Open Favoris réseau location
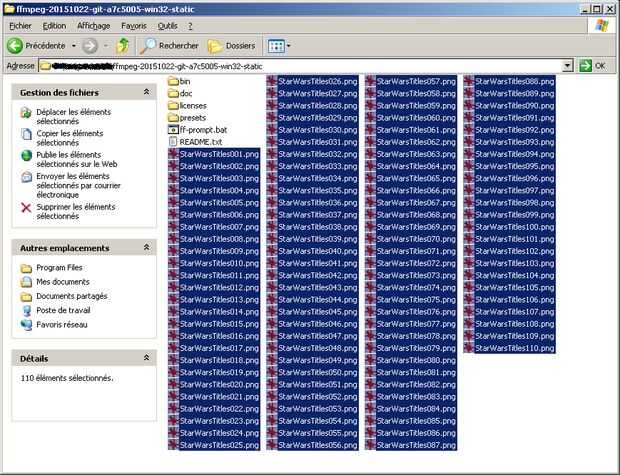620x475 pixels. [62, 325]
